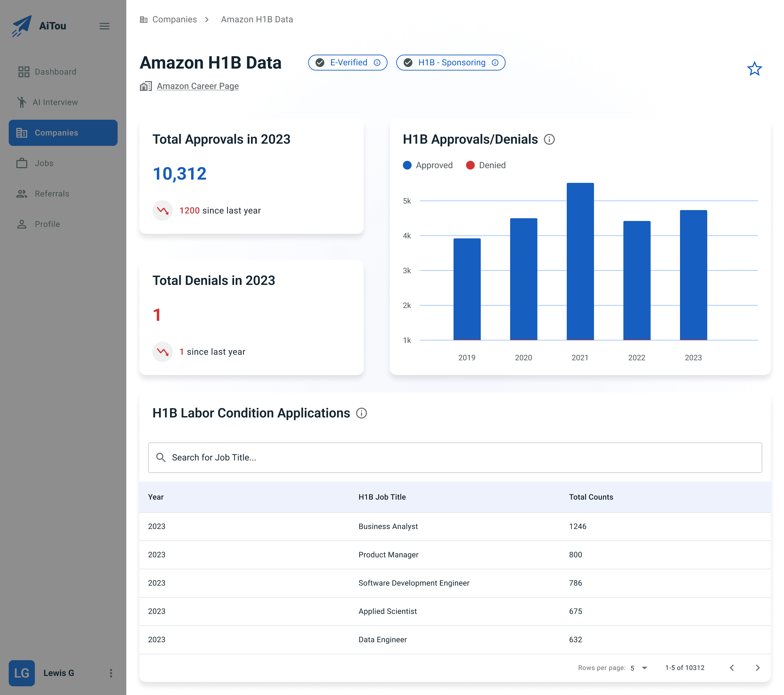Open the Amazon Career Page link
Viewport: 784px width, 695px height.
click(198, 86)
